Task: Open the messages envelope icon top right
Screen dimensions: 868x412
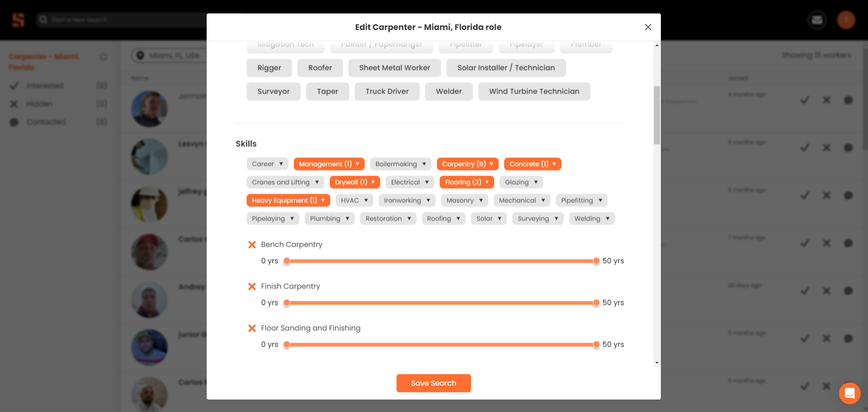Action: click(817, 20)
